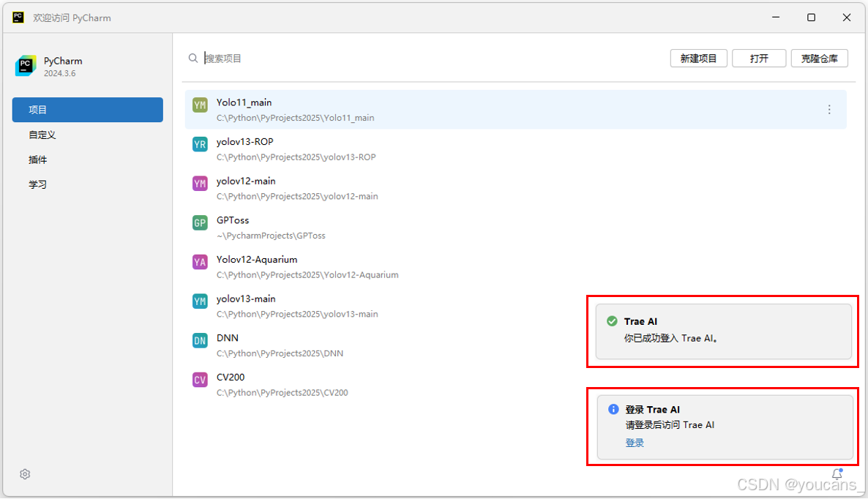Click the GPToss GP project icon

200,223
